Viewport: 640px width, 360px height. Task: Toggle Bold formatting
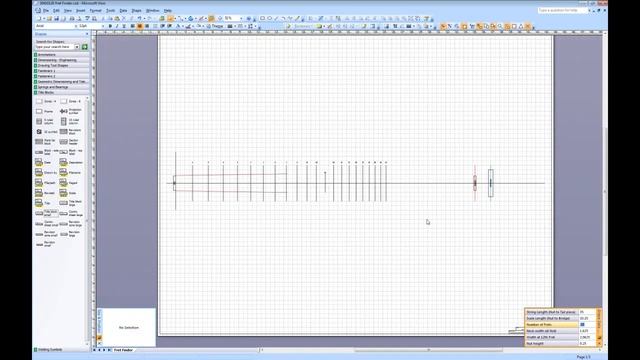pos(110,26)
